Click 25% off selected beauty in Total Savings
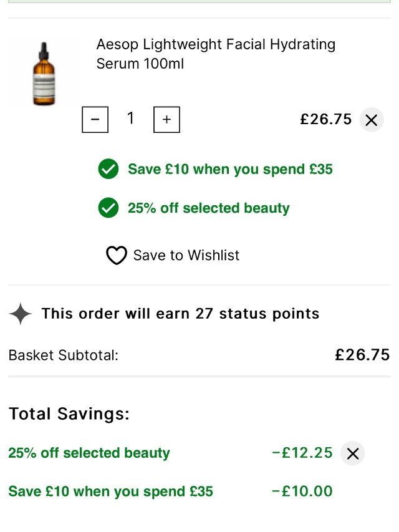The height and width of the screenshot is (532, 399). (x=89, y=453)
